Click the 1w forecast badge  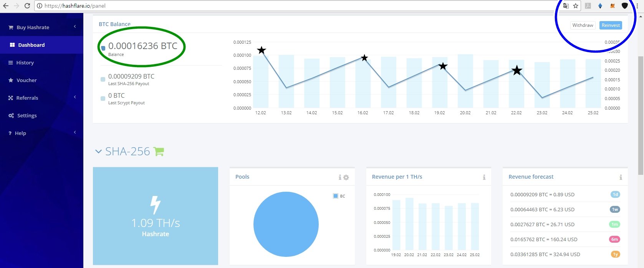pyautogui.click(x=615, y=209)
